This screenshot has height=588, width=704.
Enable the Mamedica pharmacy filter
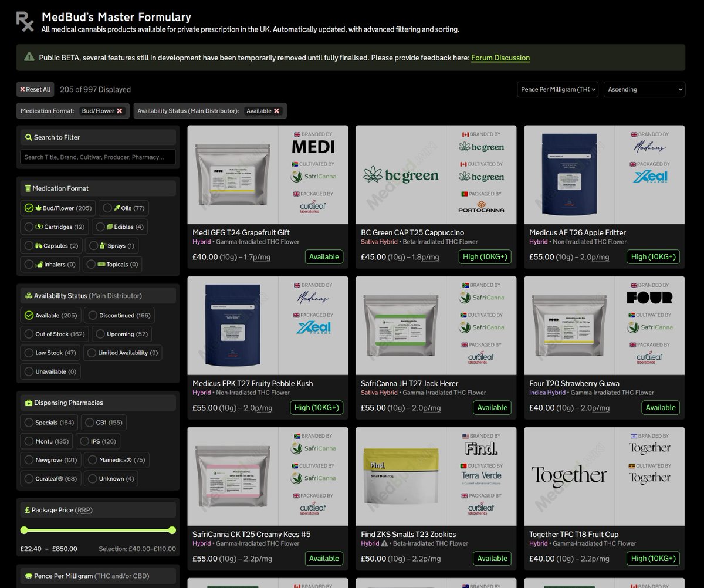(x=117, y=460)
